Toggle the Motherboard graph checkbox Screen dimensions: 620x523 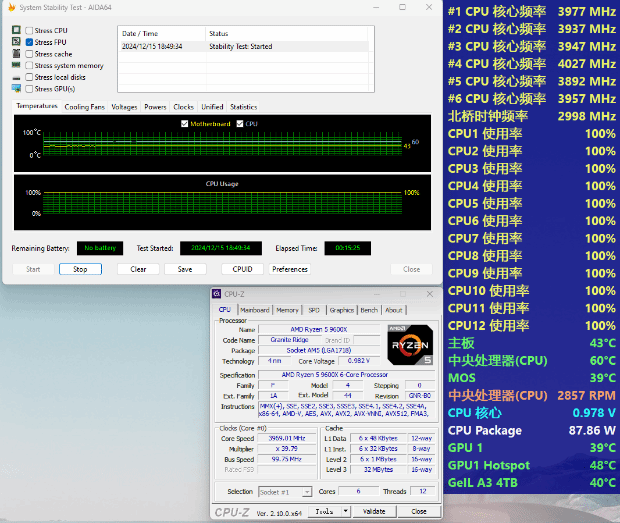tap(185, 124)
